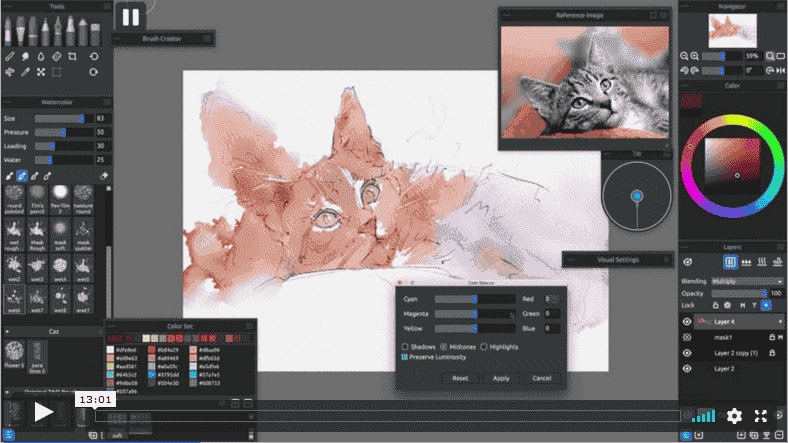Hide Layer 4 using its eye icon

pyautogui.click(x=687, y=322)
